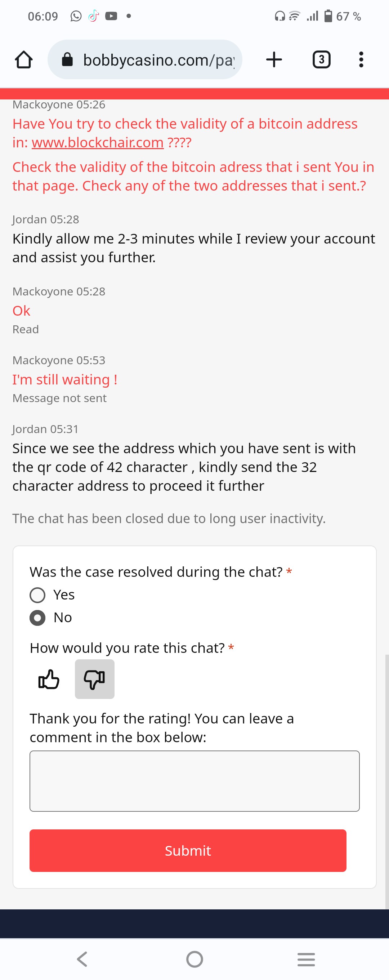Click the thumbs down rating icon
This screenshot has width=389, height=980.
point(95,679)
